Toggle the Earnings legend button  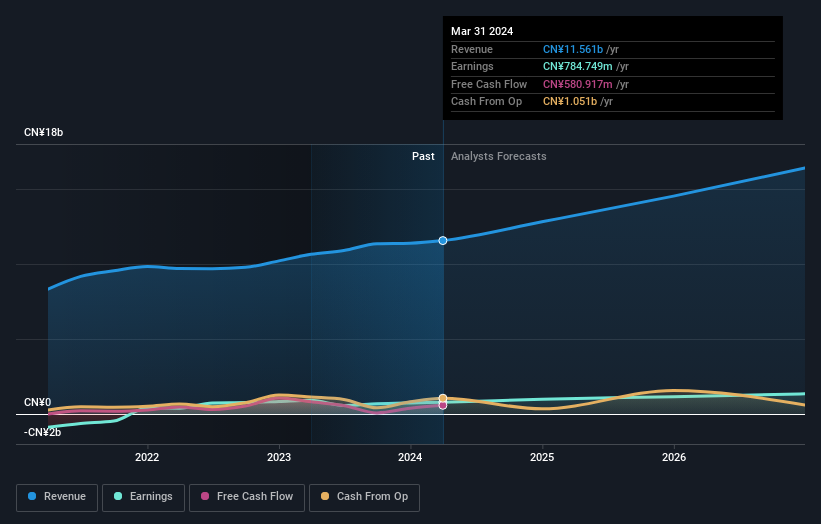143,497
